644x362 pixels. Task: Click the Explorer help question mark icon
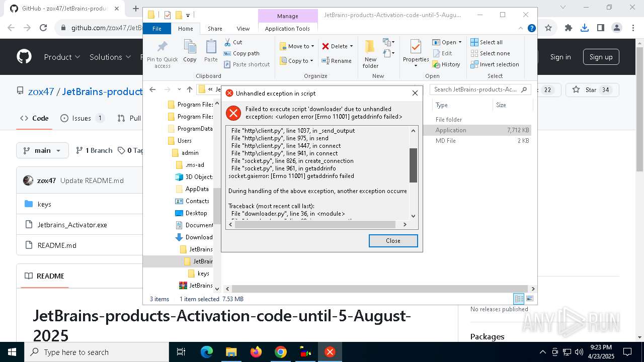[x=531, y=29]
